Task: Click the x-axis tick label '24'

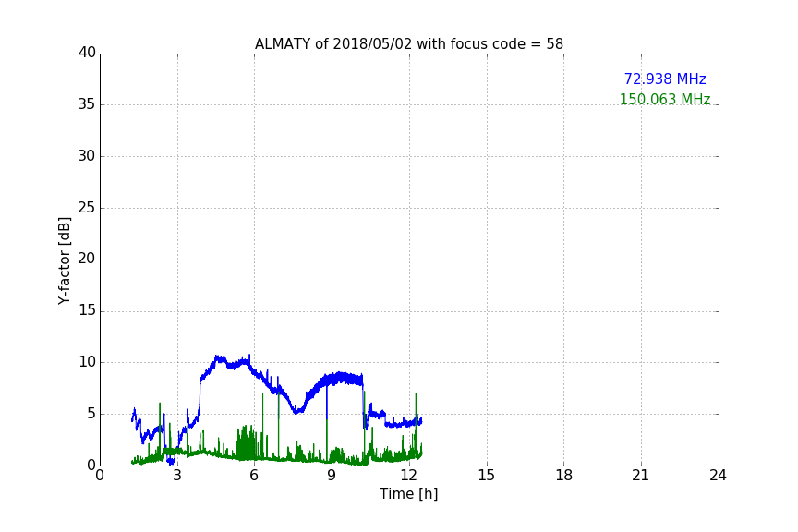Action: point(718,476)
